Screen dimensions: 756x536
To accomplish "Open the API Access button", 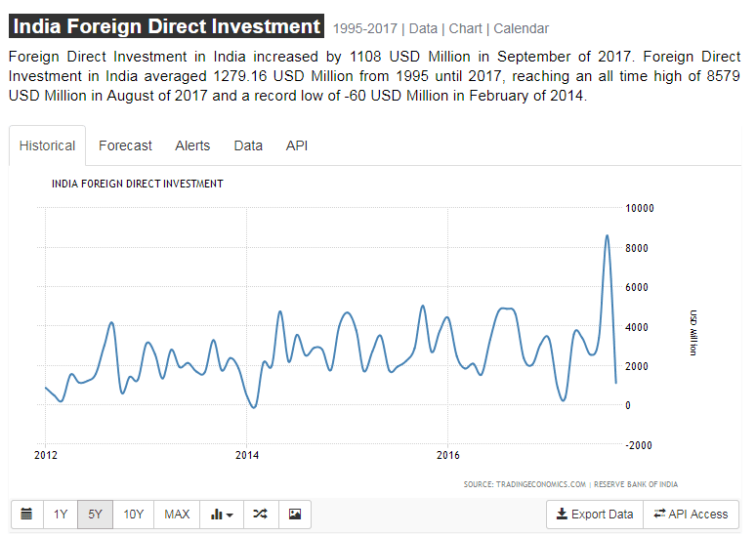I will click(x=691, y=514).
